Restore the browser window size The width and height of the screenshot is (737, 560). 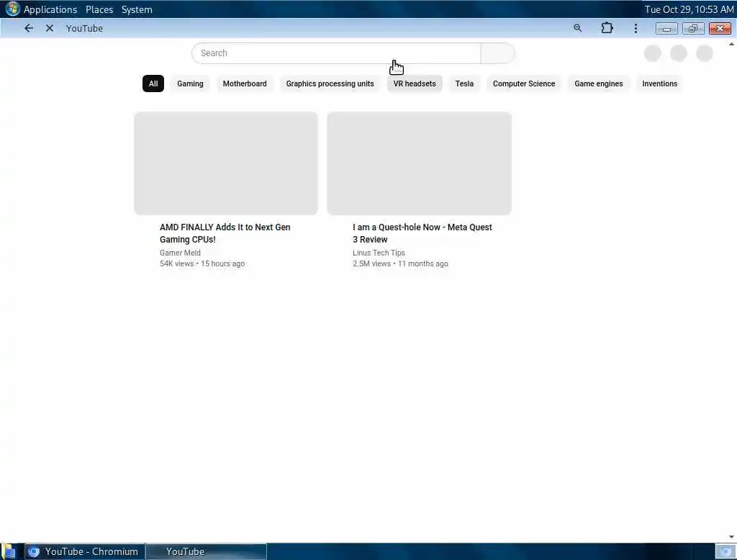[x=693, y=28]
